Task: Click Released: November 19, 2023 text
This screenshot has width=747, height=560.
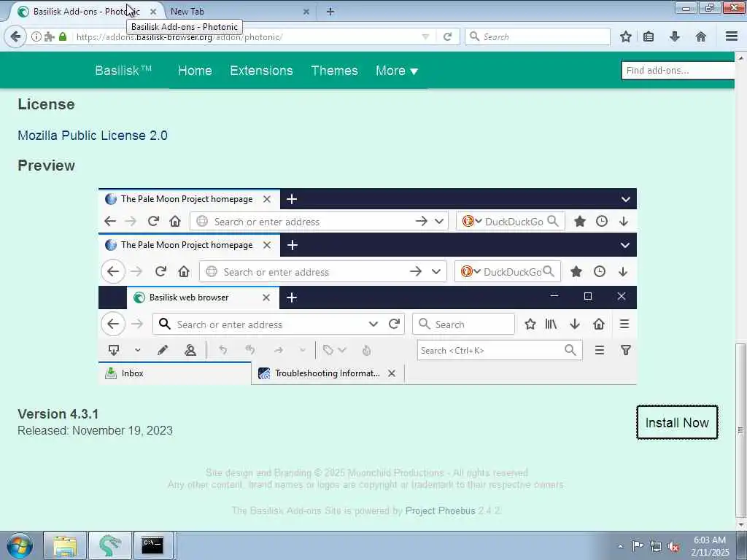Action: pos(95,430)
